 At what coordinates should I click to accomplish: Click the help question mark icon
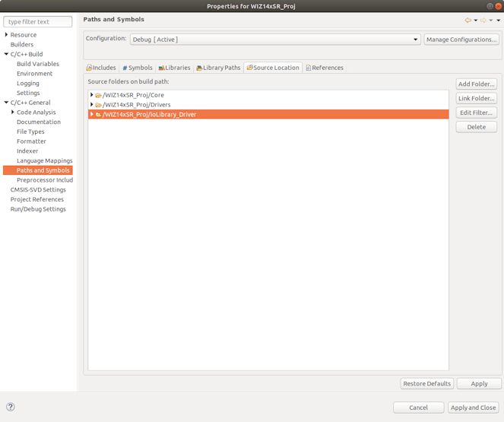click(11, 407)
